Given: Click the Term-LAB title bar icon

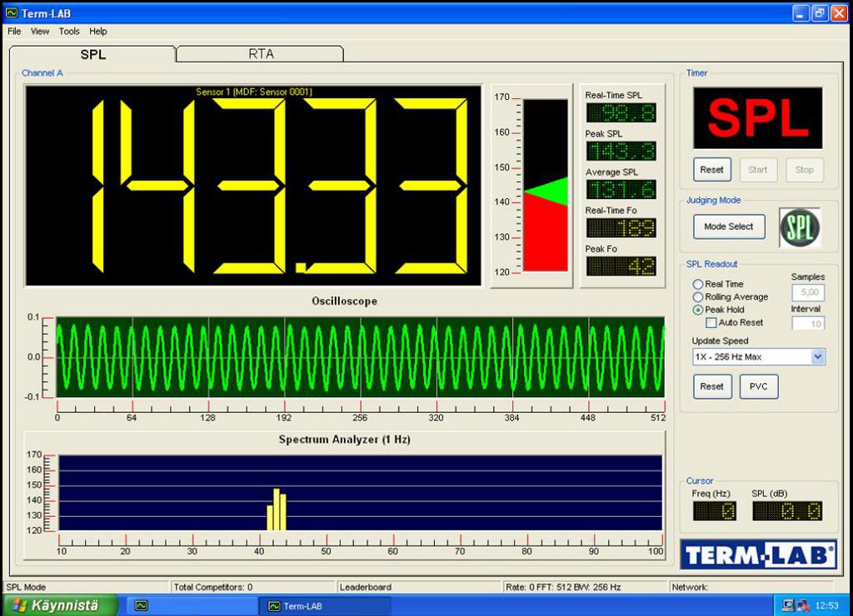Looking at the screenshot, I should coord(11,13).
